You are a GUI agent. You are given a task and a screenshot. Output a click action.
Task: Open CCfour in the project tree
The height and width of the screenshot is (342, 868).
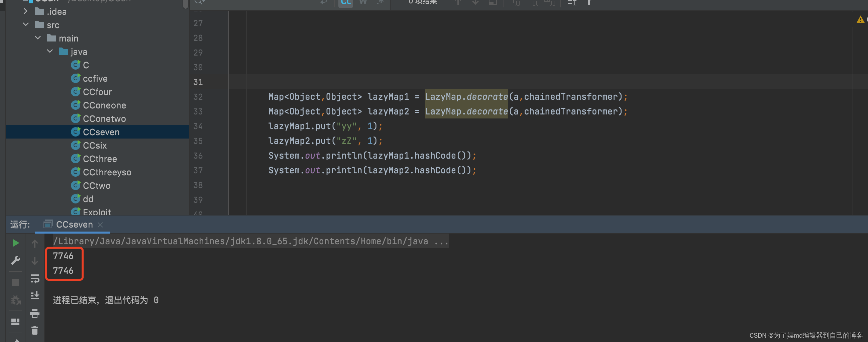pos(97,92)
